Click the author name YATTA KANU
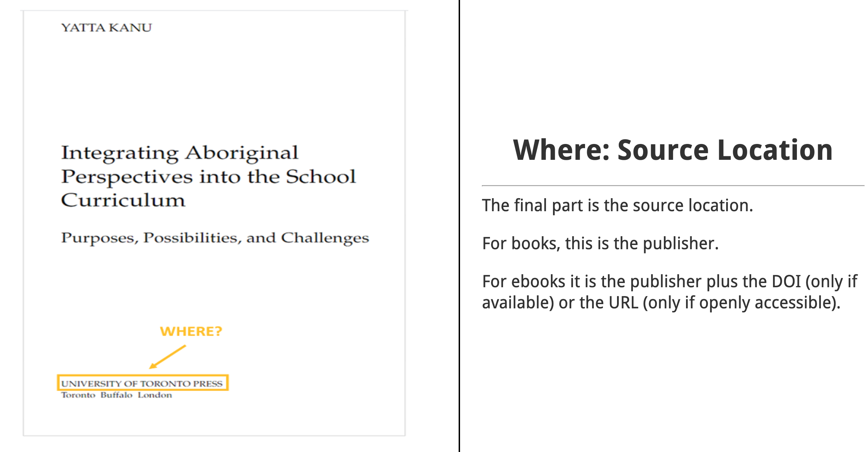The width and height of the screenshot is (868, 452). point(106,27)
